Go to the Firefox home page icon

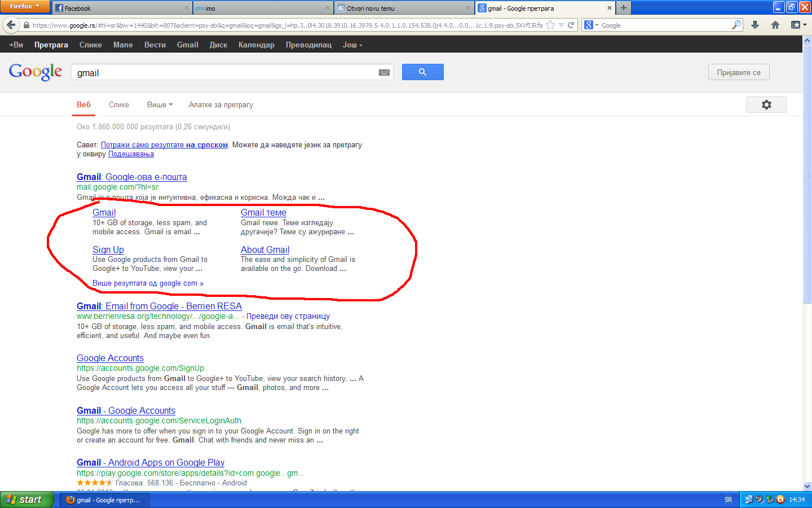click(x=775, y=25)
